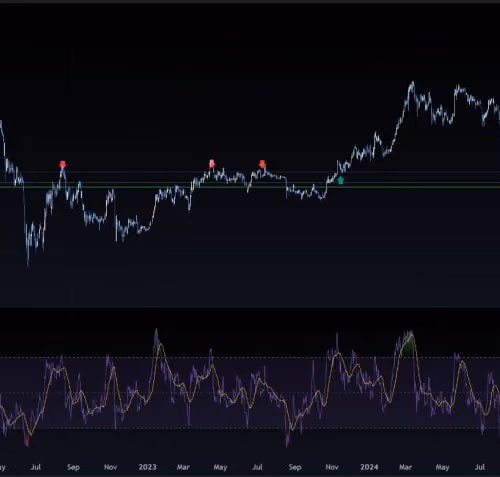Select the Mar label right after 2024
This screenshot has height=477, width=500.
(405, 467)
